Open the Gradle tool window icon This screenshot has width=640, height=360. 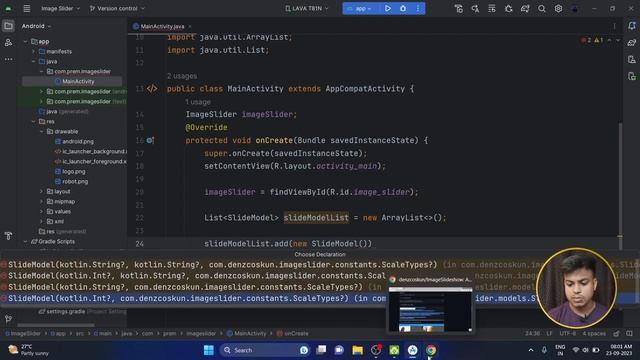[x=632, y=42]
